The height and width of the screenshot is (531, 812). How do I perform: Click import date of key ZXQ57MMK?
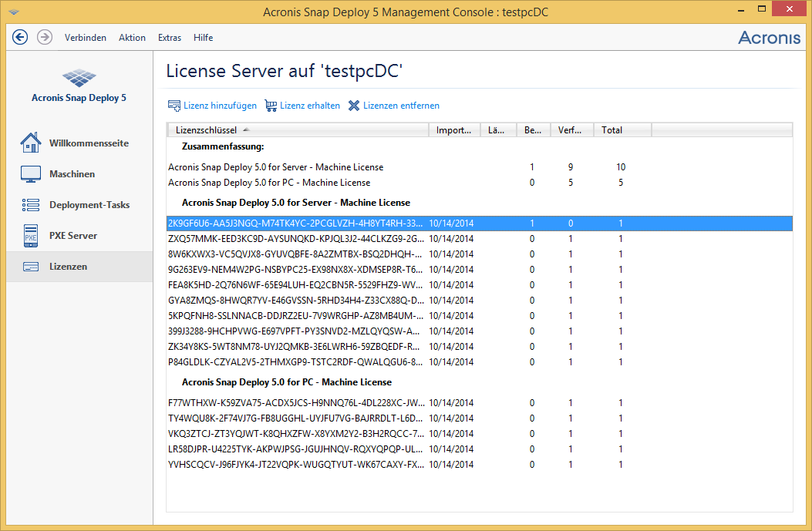[451, 239]
